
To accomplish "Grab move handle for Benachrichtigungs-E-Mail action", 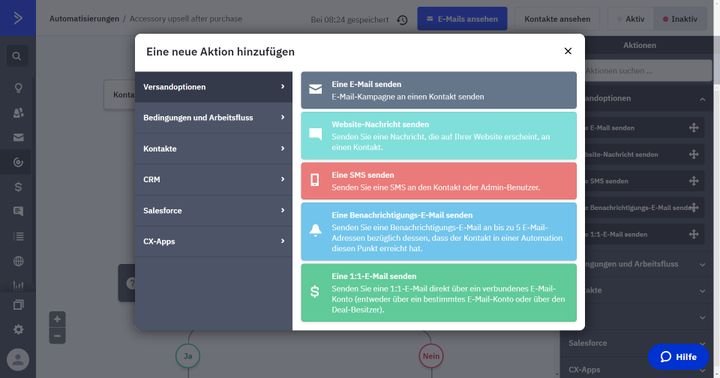I will coord(694,208).
